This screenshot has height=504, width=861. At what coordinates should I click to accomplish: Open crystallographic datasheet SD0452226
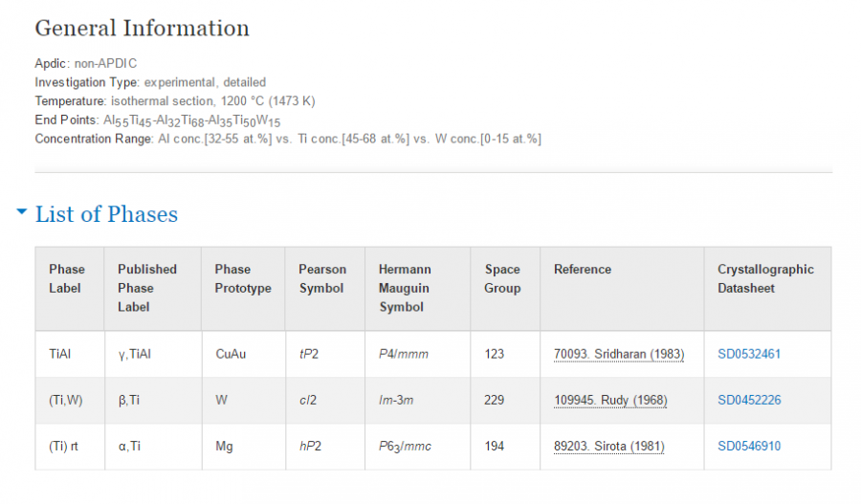pos(749,400)
